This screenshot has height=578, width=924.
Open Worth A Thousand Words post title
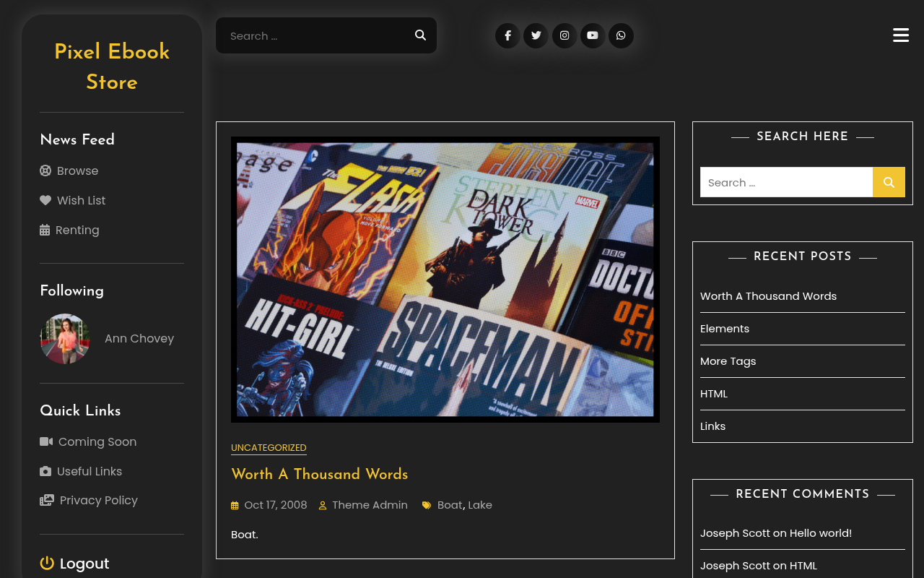[x=320, y=474]
